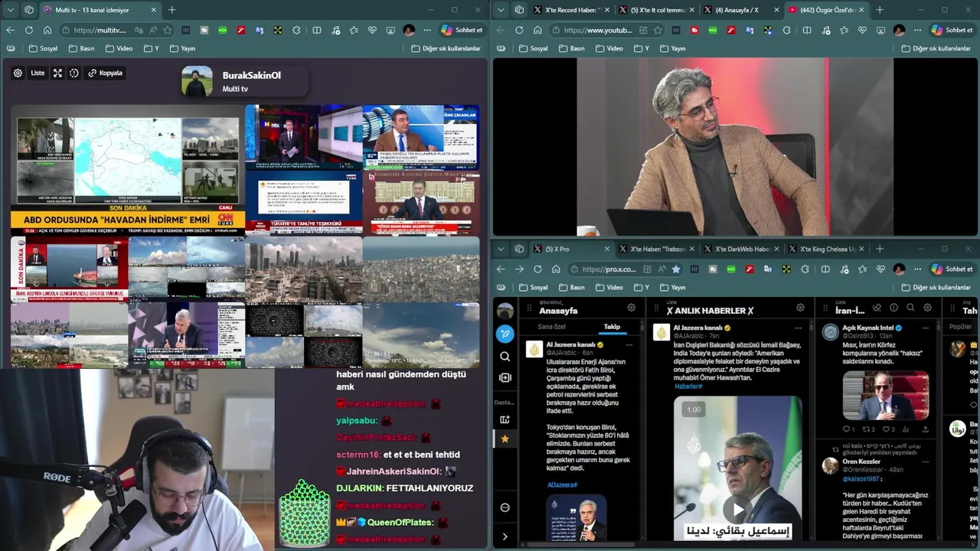Open browser menu dots in YouTube window

pos(917,30)
